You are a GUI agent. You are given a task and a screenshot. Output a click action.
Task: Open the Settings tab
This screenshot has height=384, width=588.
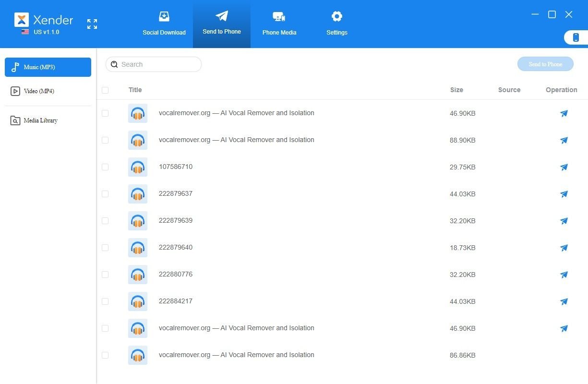pos(337,24)
